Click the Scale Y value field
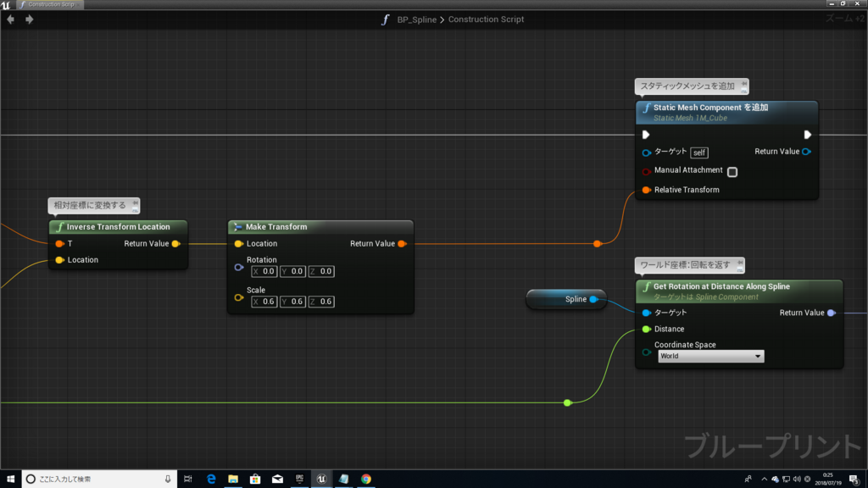The width and height of the screenshot is (868, 488). 292,302
